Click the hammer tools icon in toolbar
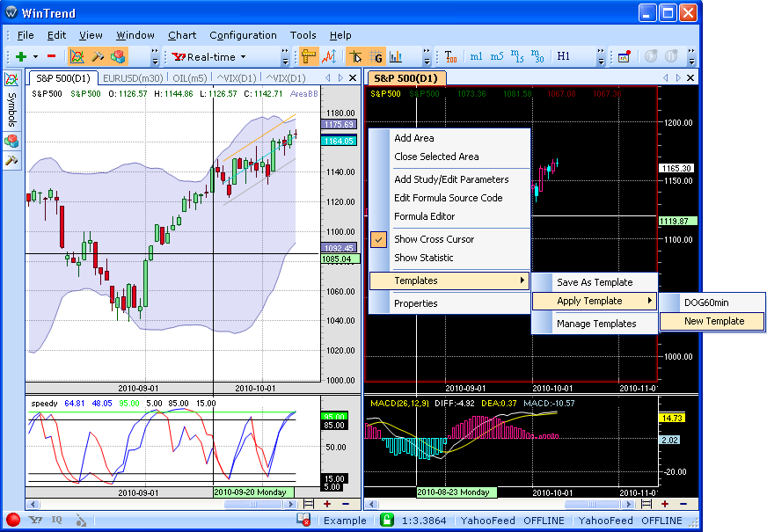 pos(98,57)
